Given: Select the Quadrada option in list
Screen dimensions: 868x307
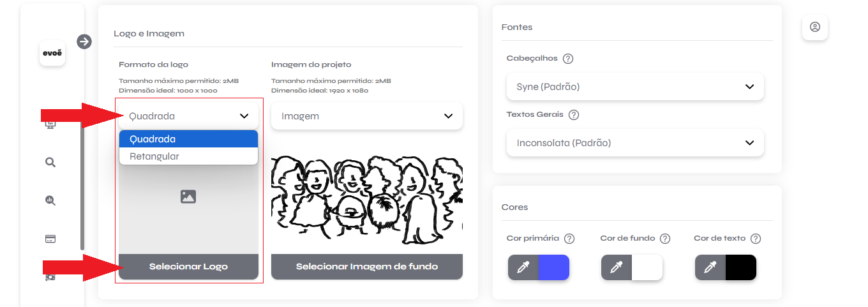Looking at the screenshot, I should [188, 139].
